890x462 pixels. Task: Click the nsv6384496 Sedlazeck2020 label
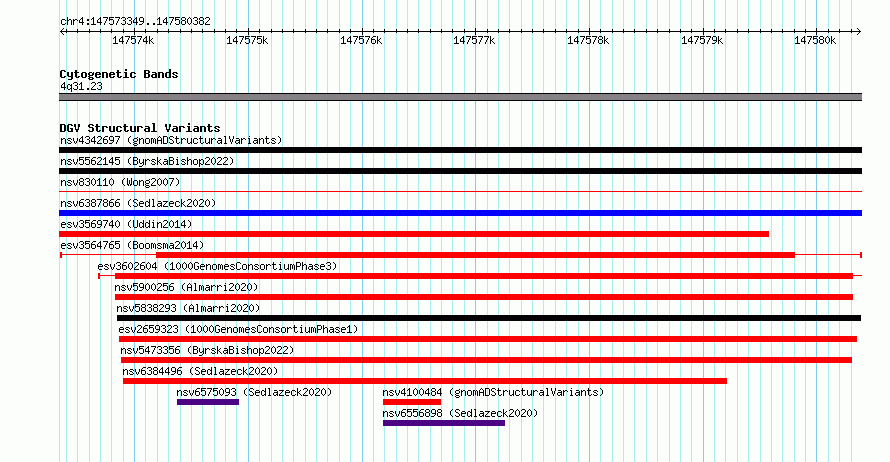[200, 371]
